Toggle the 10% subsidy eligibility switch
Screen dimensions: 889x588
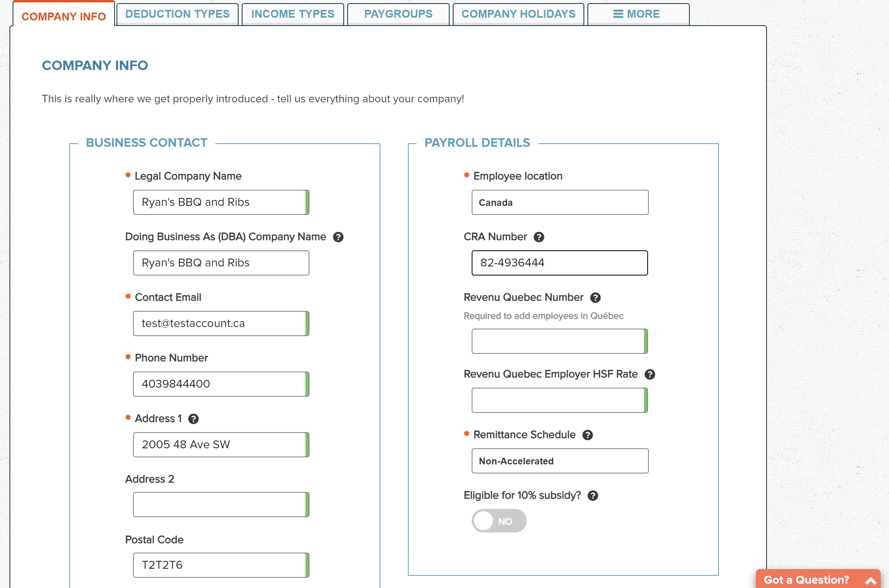pyautogui.click(x=499, y=521)
